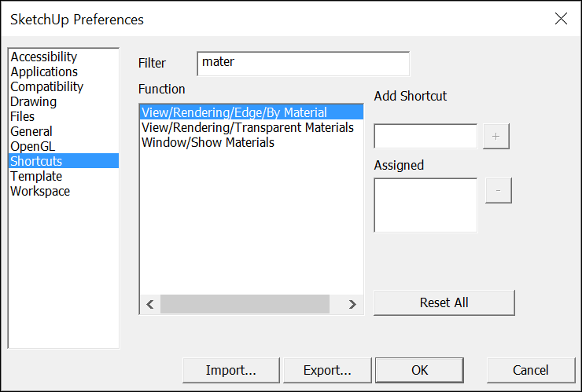Select Window/Show Materials in function list
This screenshot has width=582, height=392.
(208, 142)
